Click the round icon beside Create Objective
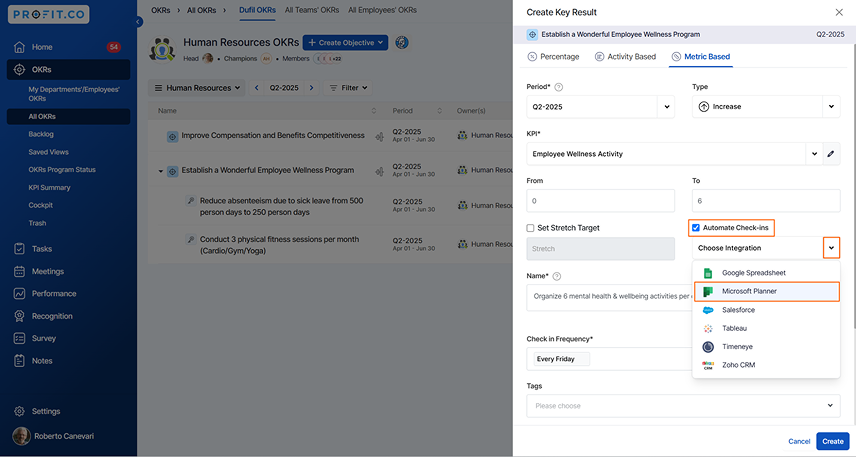The width and height of the screenshot is (856, 457). point(402,43)
